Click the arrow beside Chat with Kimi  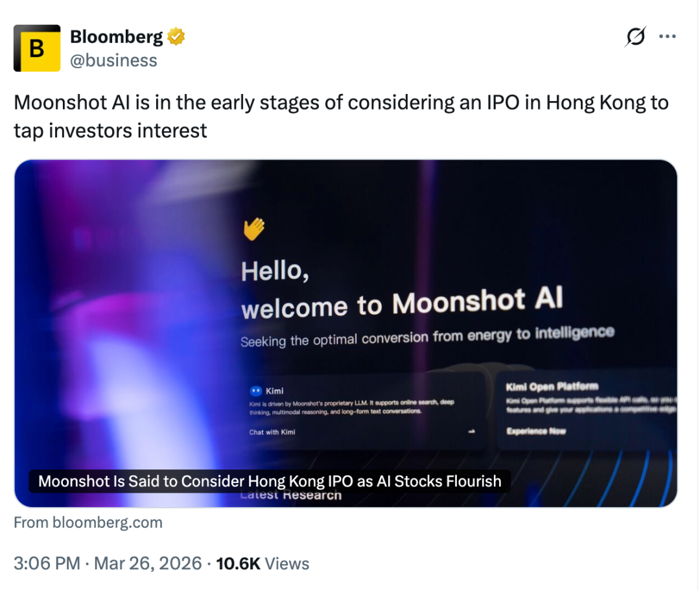471,432
